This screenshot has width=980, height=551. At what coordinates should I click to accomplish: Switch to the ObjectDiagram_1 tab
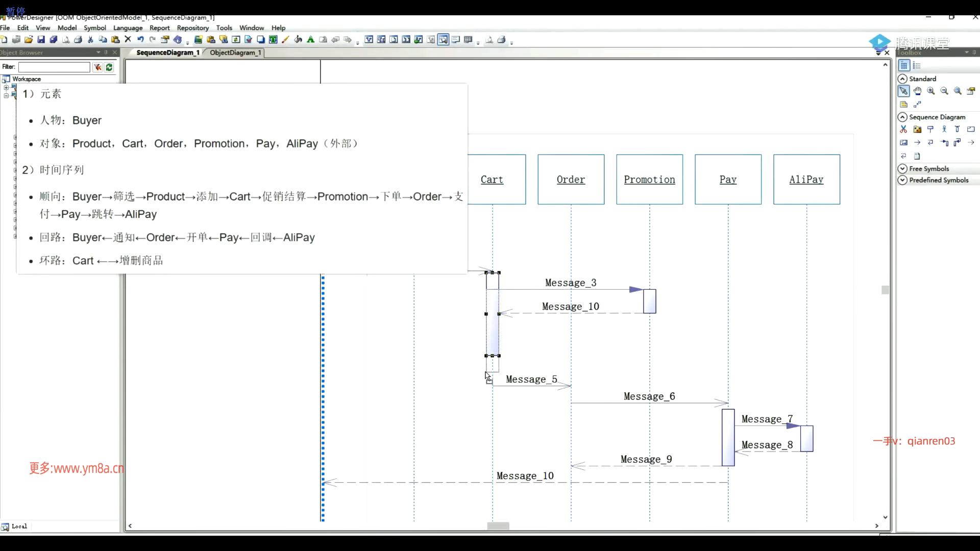coord(235,53)
